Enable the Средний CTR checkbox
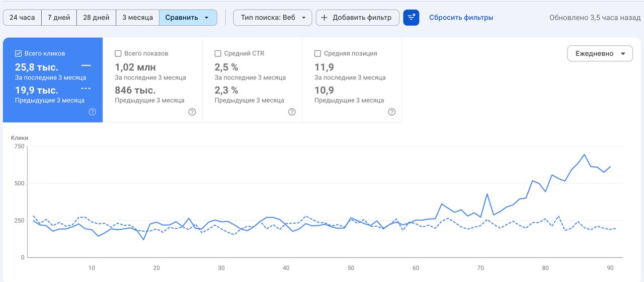Image resolution: width=644 pixels, height=282 pixels. (218, 53)
